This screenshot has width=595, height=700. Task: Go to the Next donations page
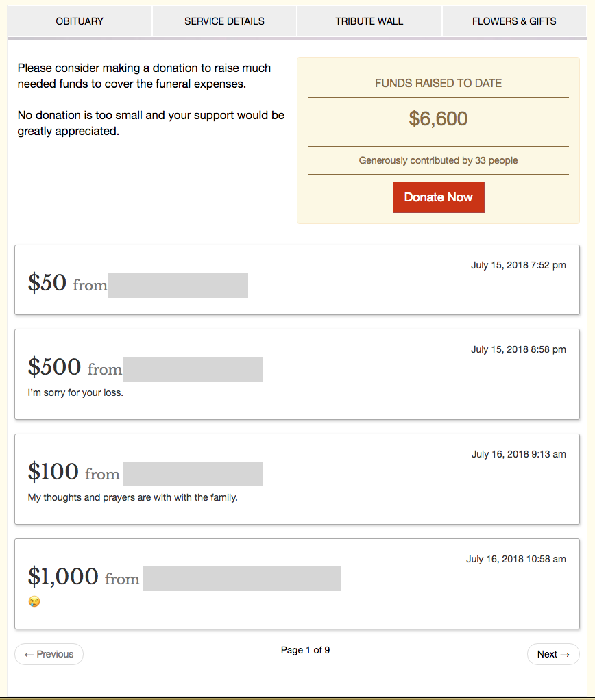[x=553, y=654]
